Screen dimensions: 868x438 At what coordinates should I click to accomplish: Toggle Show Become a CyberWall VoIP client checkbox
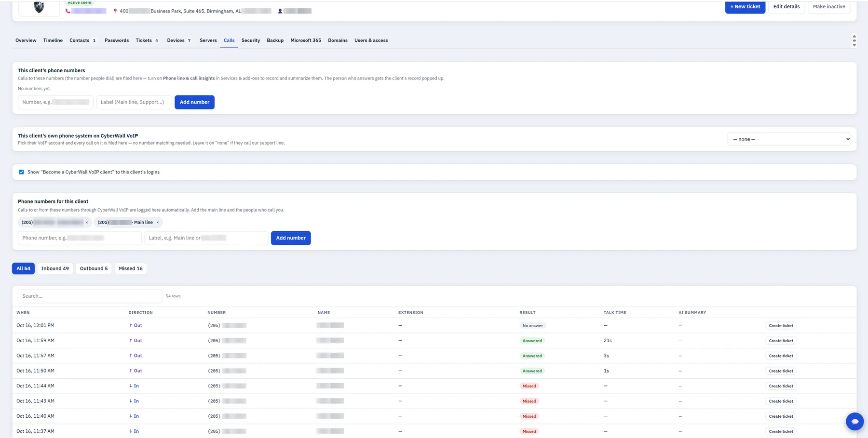click(21, 172)
